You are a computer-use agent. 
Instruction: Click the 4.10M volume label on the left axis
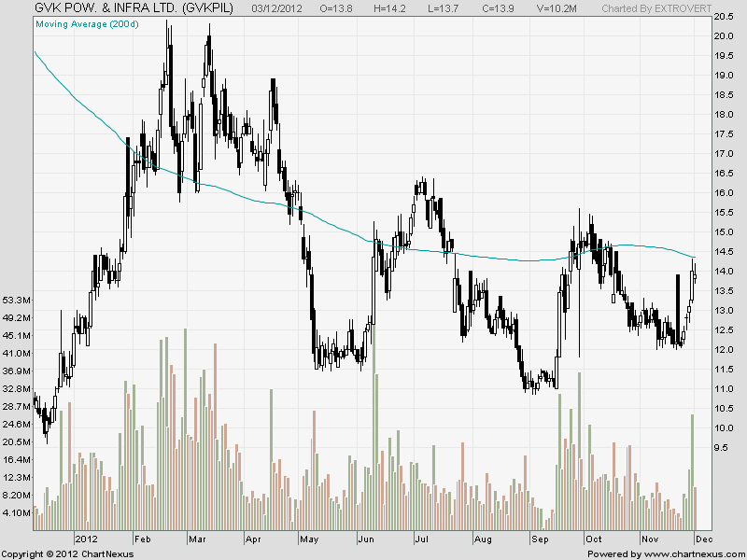(18, 513)
